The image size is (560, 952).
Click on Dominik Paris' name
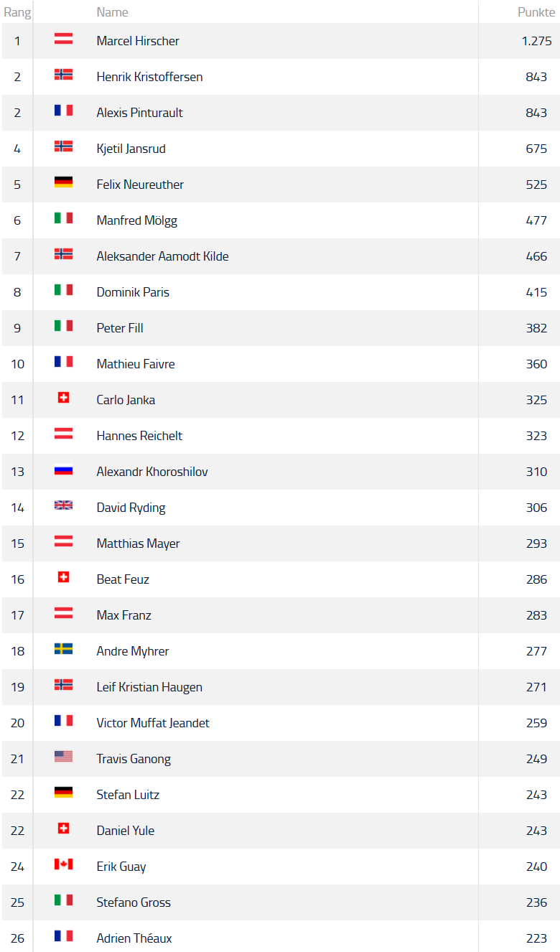point(133,292)
